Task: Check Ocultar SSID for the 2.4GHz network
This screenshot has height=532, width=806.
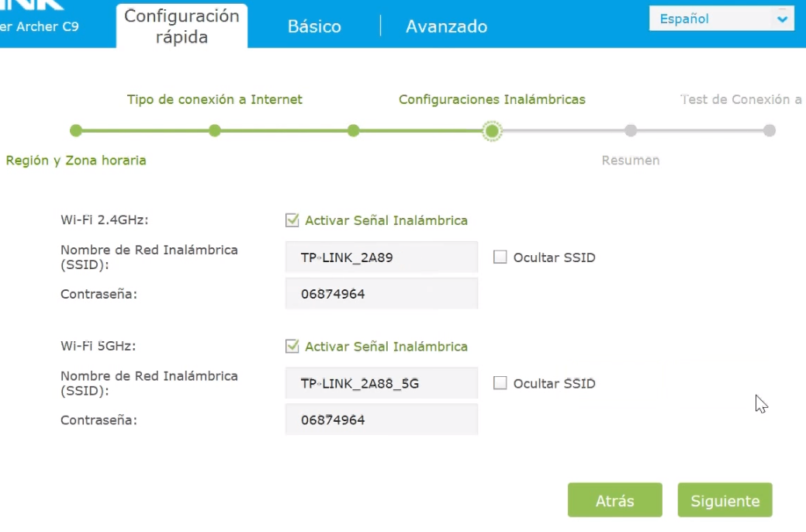Action: [x=501, y=257]
